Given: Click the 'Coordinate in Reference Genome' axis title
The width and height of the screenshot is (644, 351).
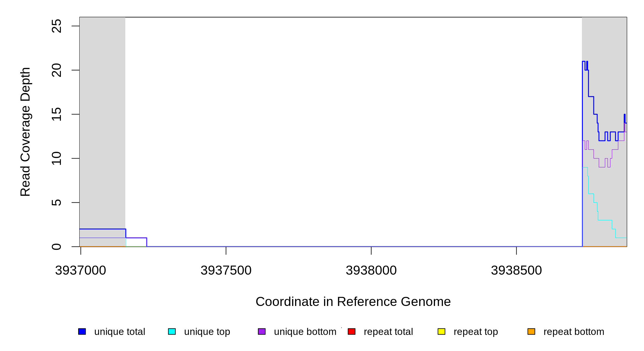Looking at the screenshot, I should [353, 302].
